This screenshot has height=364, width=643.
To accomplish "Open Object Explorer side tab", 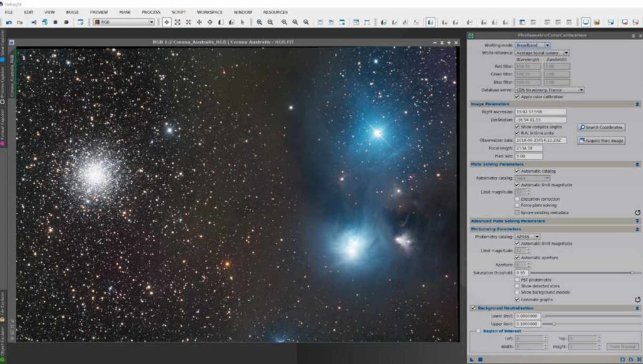I will pos(3,343).
